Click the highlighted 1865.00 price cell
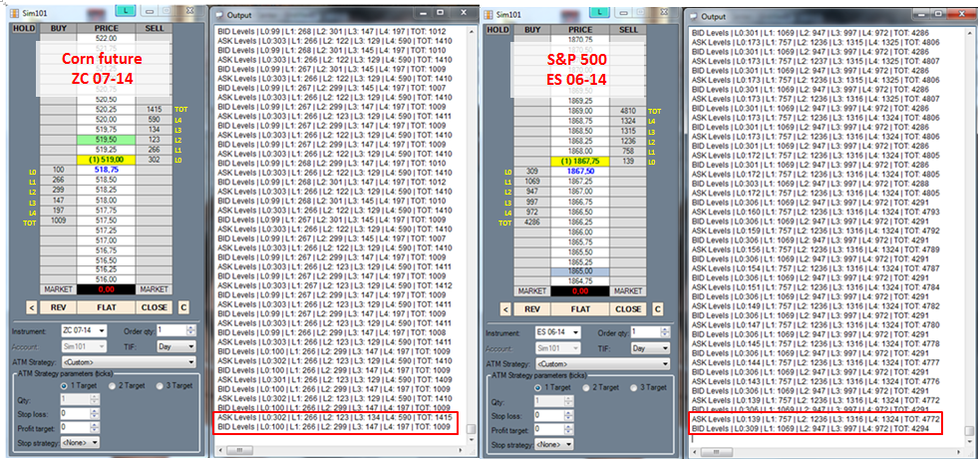980x463 pixels. [x=580, y=271]
